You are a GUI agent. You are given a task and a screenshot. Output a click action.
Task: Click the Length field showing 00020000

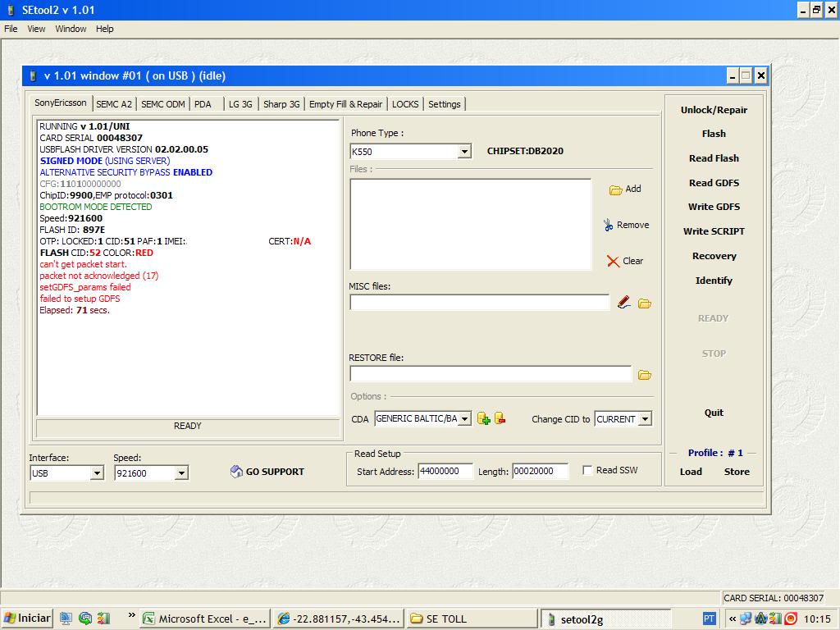click(540, 472)
